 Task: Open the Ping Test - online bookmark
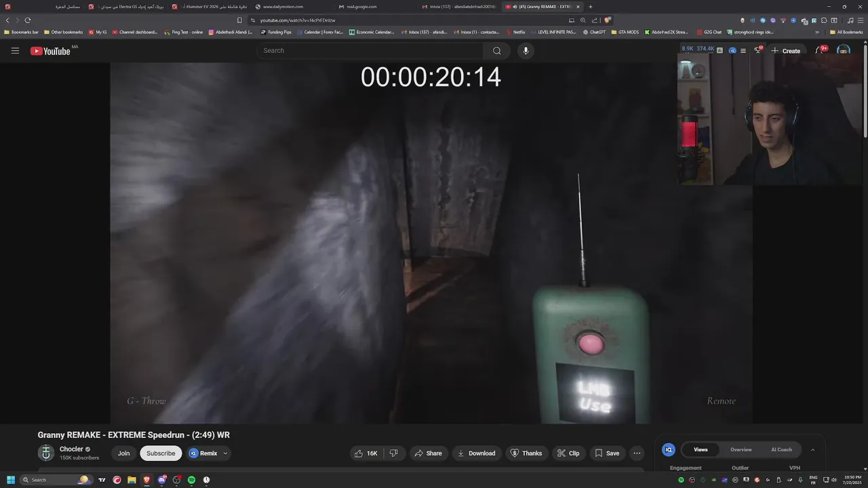click(184, 32)
